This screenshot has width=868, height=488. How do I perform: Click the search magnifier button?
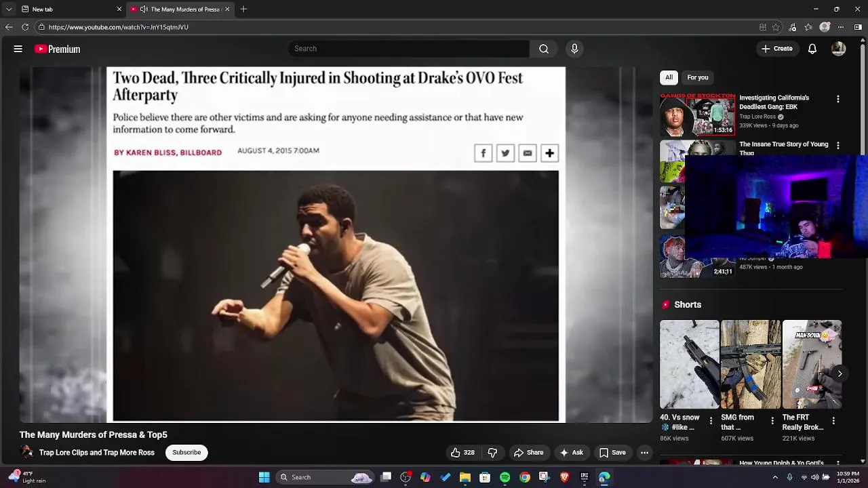544,49
